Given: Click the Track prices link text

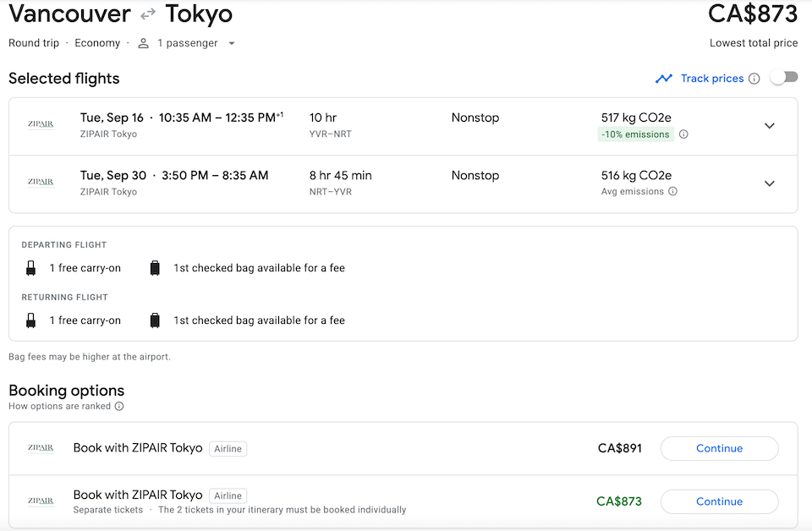Looking at the screenshot, I should pyautogui.click(x=712, y=79).
